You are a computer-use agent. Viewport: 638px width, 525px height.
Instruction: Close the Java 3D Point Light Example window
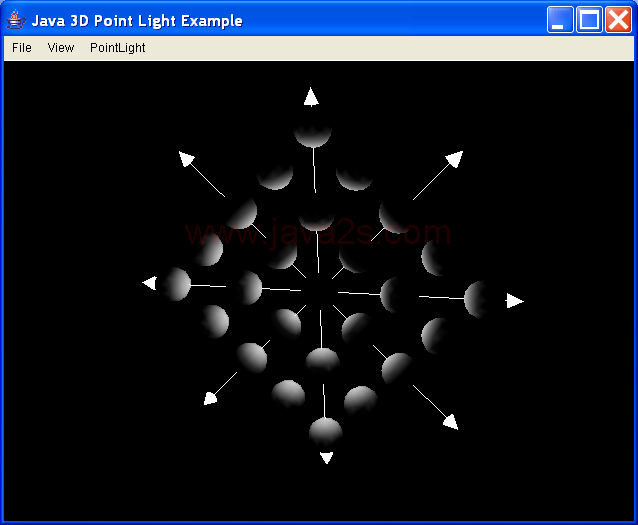[618, 19]
